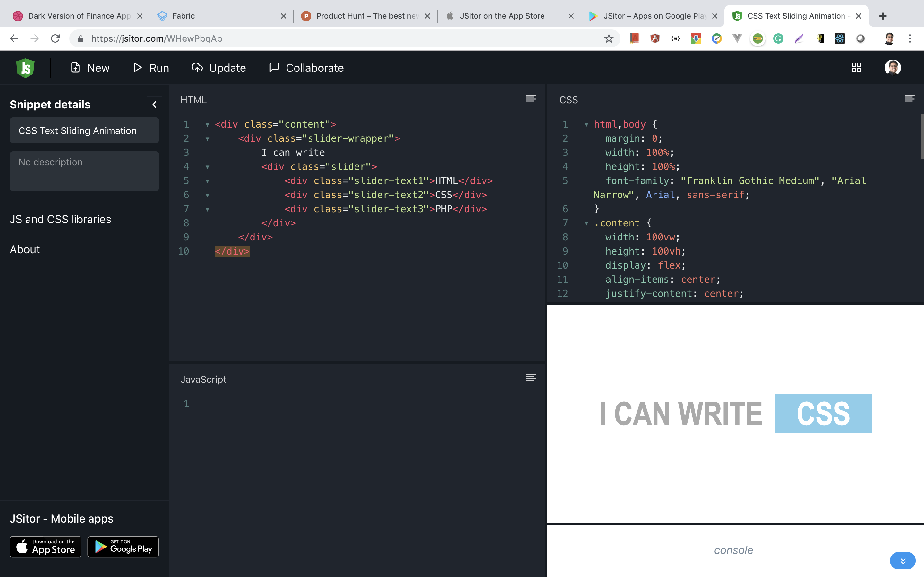Open the HTML panel menu icon
Image resolution: width=924 pixels, height=577 pixels.
point(531,98)
